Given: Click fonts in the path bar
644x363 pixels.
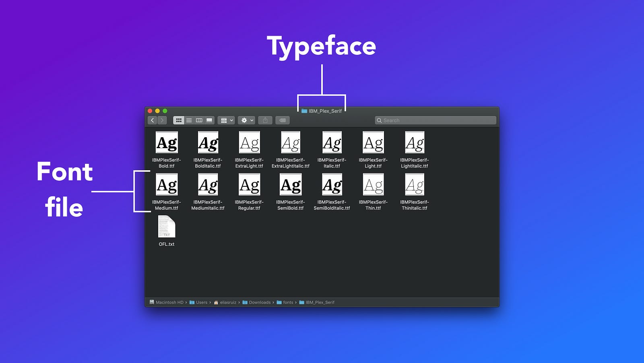Looking at the screenshot, I should (x=285, y=302).
